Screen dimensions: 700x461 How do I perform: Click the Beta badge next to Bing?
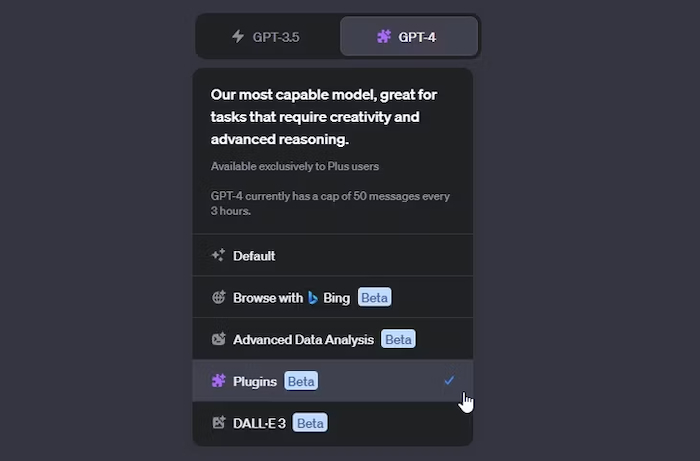pyautogui.click(x=375, y=297)
